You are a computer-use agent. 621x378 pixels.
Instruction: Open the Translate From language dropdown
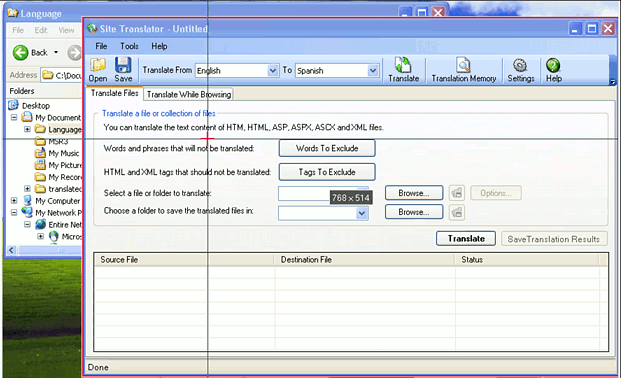(272, 71)
